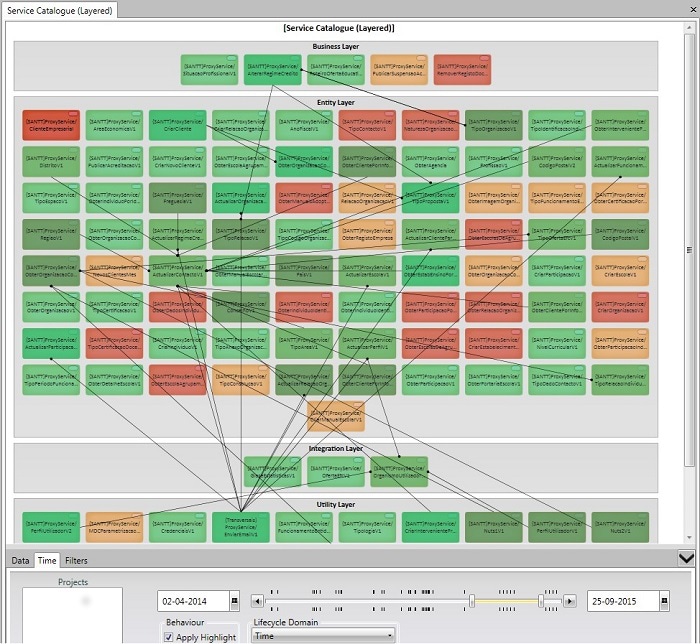Click the diagram vertical scrollbar thumb
The width and height of the screenshot is (700, 644).
pyautogui.click(x=689, y=249)
